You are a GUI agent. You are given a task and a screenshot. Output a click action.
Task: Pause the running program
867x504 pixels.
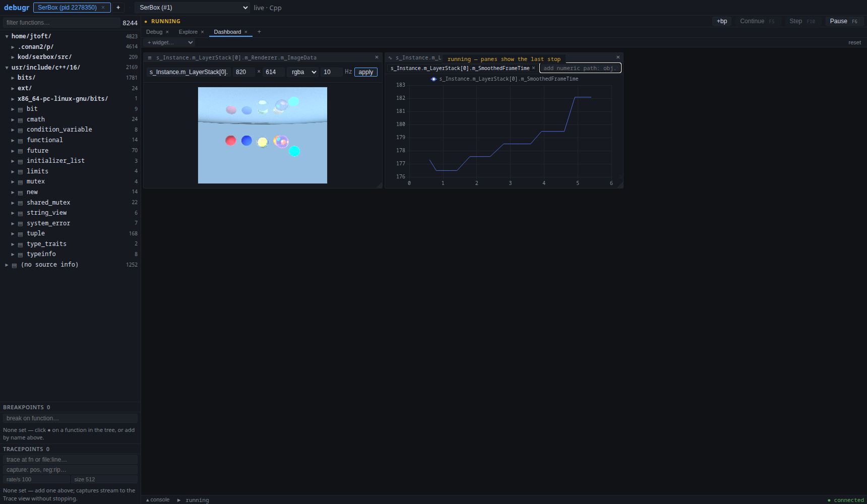click(x=844, y=21)
